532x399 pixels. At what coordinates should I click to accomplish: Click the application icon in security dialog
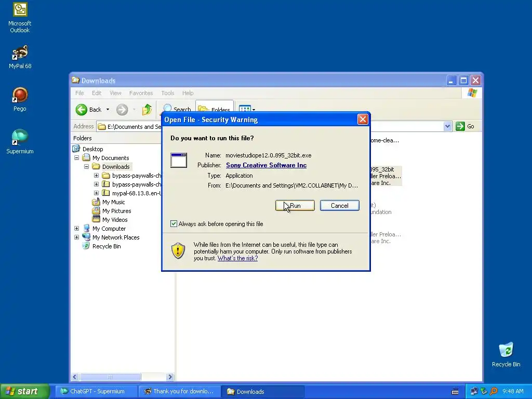click(x=179, y=160)
